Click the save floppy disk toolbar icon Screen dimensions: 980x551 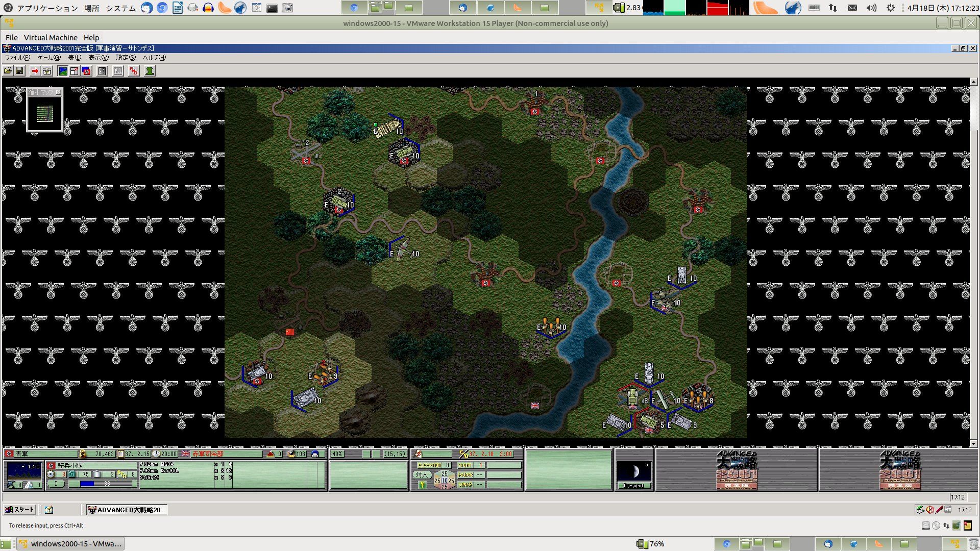(x=19, y=71)
